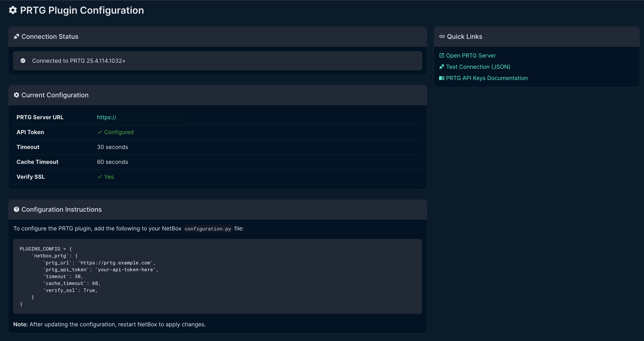Image resolution: width=644 pixels, height=341 pixels.
Task: Click the 'Configured' status text
Action: tap(119, 132)
